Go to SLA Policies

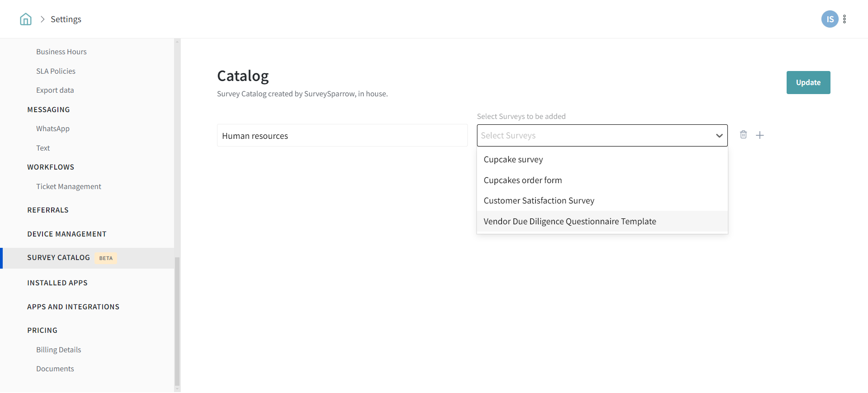56,71
